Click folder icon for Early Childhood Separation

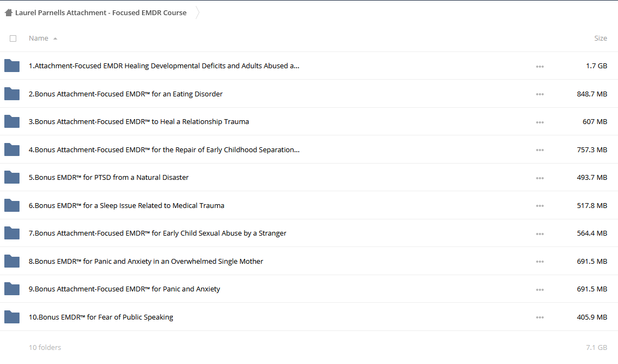click(x=12, y=149)
